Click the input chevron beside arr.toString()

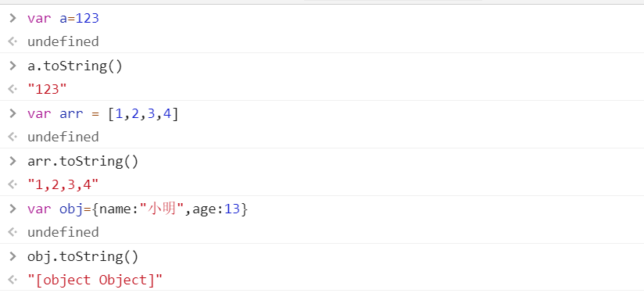(x=13, y=161)
